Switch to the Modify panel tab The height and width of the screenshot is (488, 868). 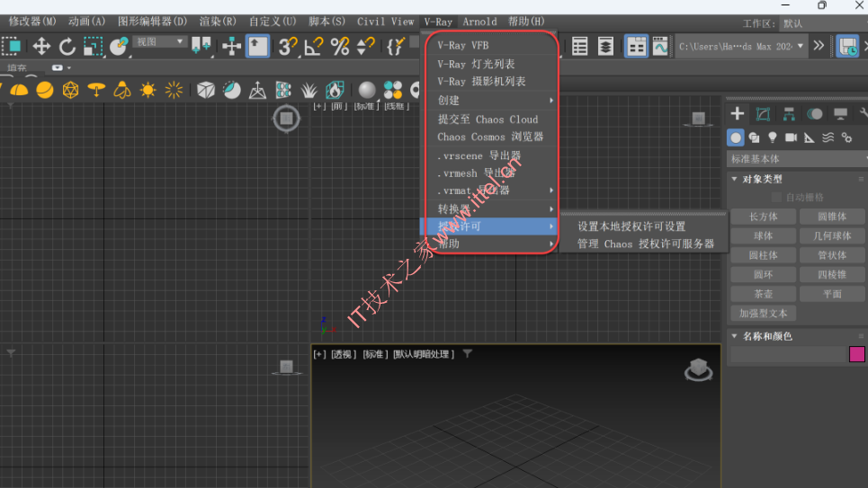[763, 114]
